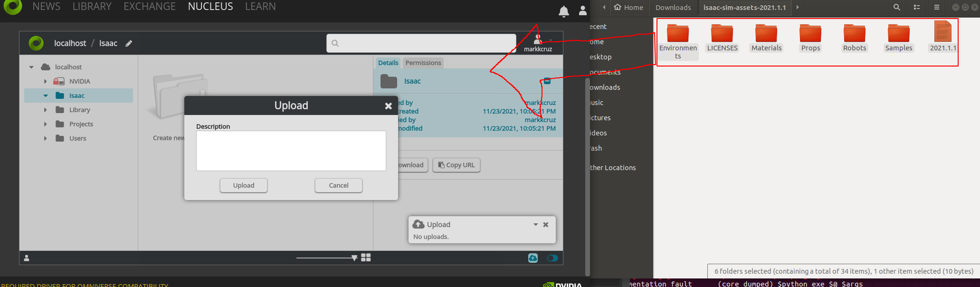Open the LICENSES folder in file manager
Viewport: 980px width, 287px height.
click(x=722, y=38)
